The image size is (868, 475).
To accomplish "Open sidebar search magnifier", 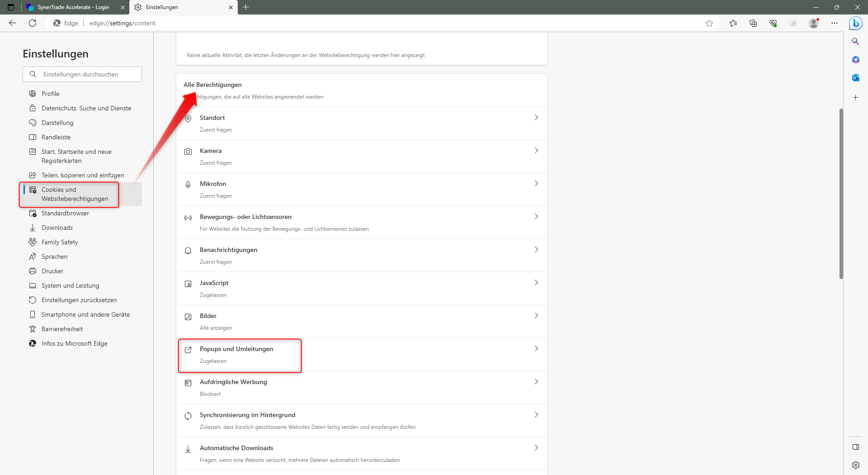I will 855,42.
